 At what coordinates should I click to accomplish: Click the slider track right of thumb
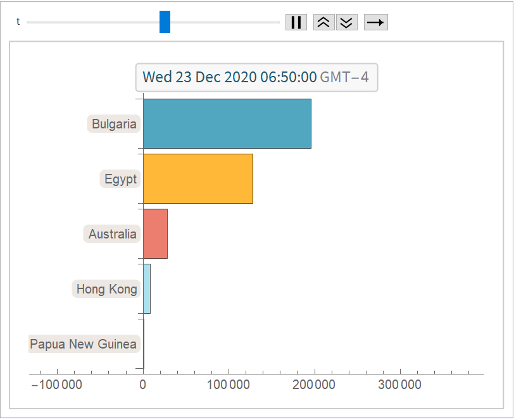pos(222,22)
